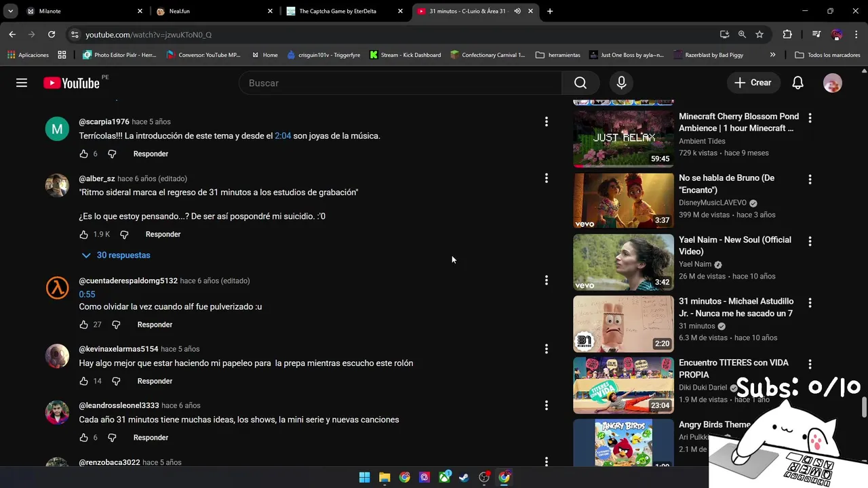Screen dimensions: 868x488
Task: Open options menu for @cuentaderespaldomg5132 comment
Action: (547, 280)
